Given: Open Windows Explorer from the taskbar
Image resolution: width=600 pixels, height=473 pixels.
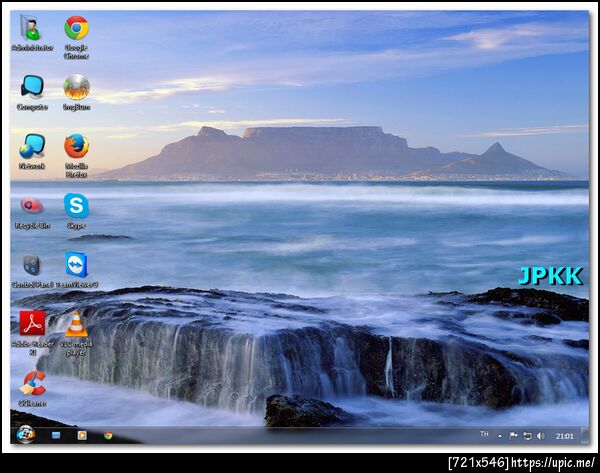Looking at the screenshot, I should (x=56, y=435).
